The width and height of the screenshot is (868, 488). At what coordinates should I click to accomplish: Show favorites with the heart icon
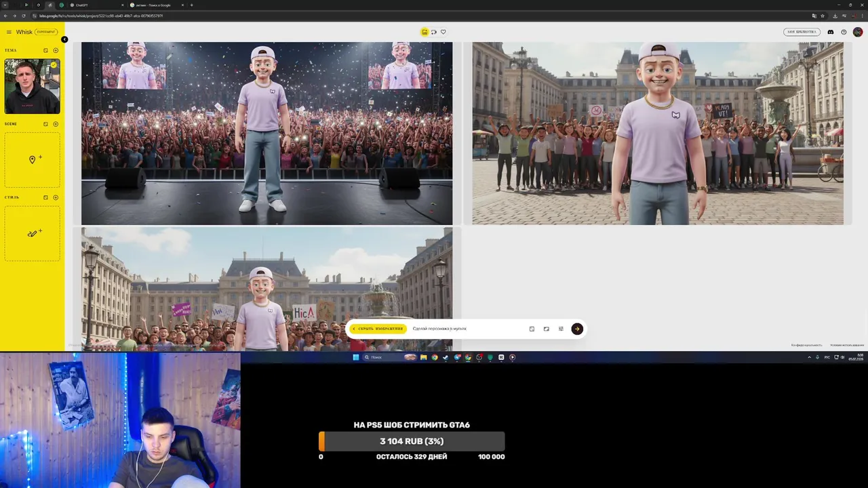[443, 32]
